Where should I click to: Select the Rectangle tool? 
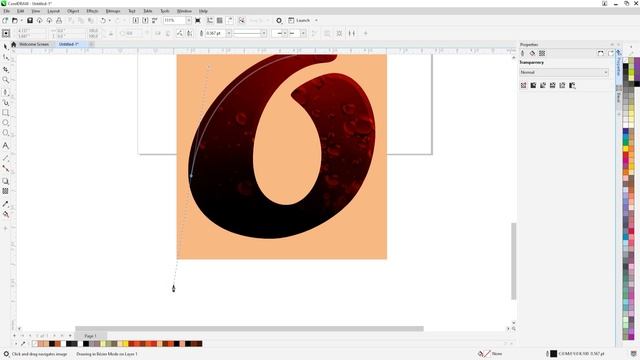click(6, 112)
